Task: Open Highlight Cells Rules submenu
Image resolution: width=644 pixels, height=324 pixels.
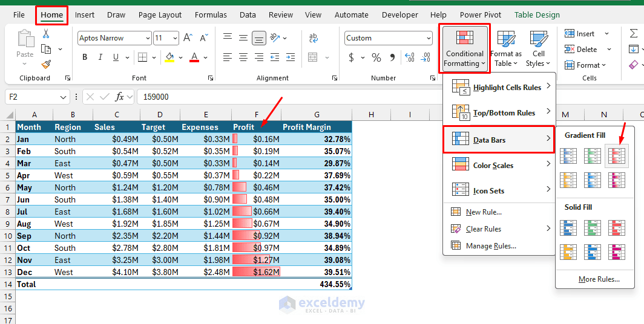Action: (499, 87)
